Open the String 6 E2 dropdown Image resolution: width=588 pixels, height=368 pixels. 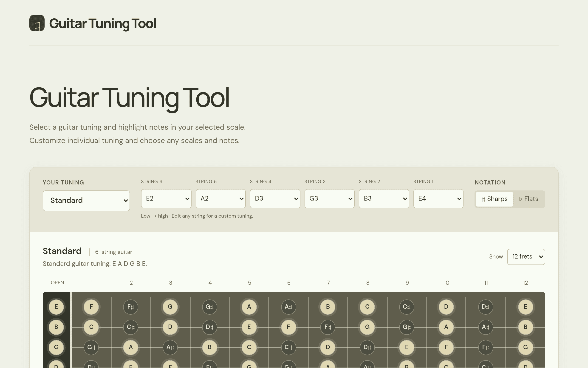[166, 198]
